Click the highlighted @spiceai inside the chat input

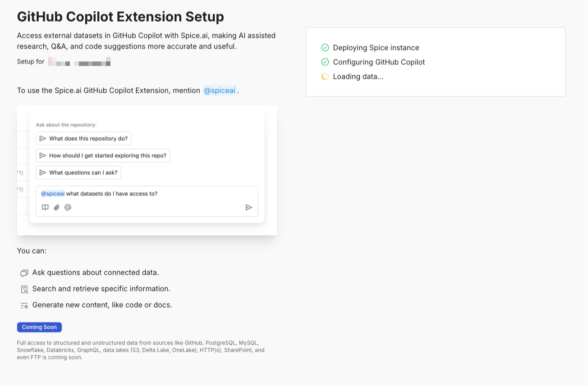(x=53, y=194)
